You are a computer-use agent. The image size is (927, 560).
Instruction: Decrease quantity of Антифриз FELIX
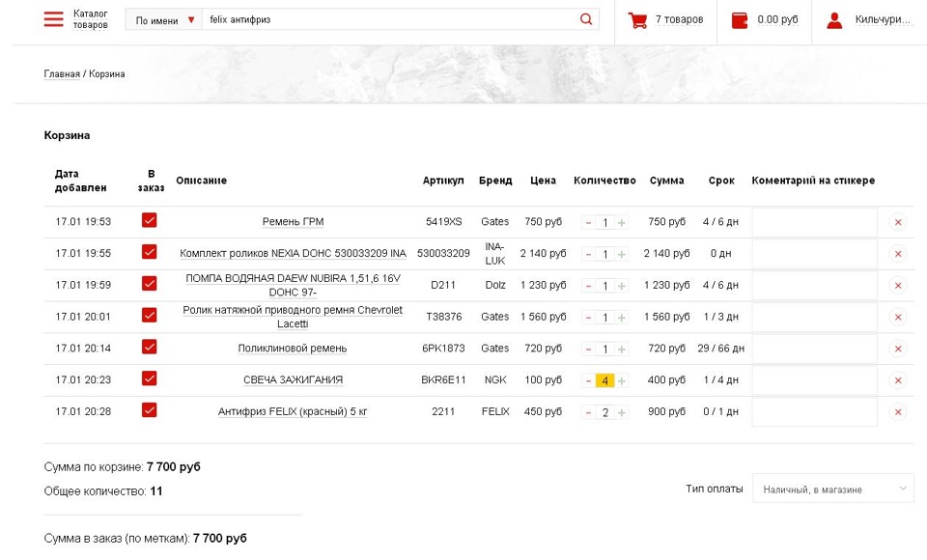[588, 412]
